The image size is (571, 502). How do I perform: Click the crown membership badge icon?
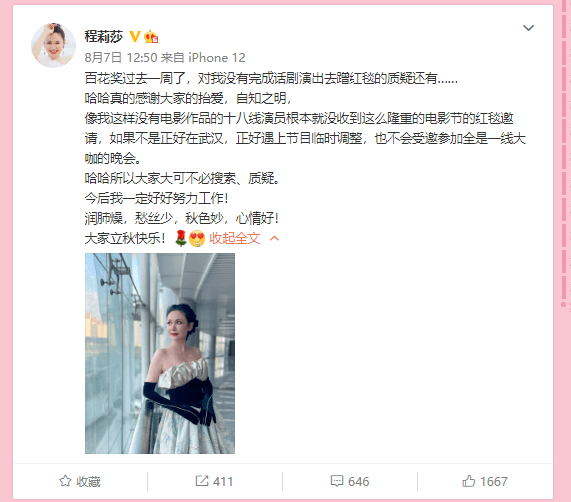[151, 37]
